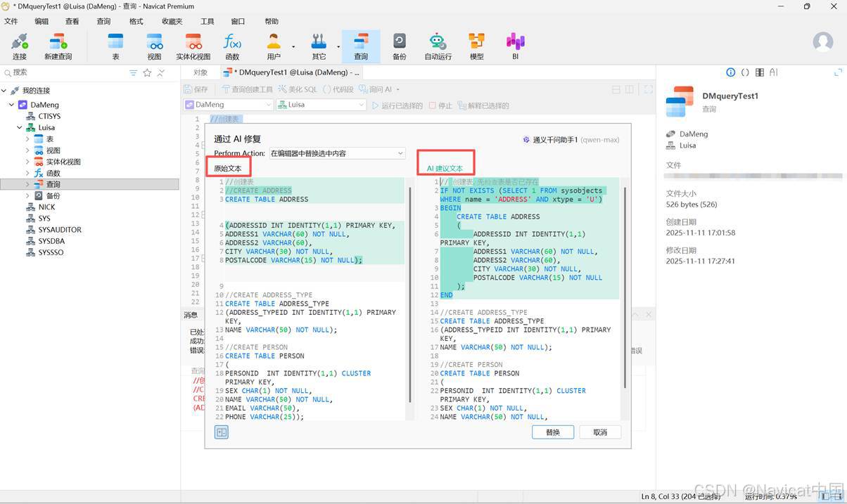Viewport: 847px width, 504px height.
Task: Click 保存 save in query toolbar
Action: tap(196, 89)
